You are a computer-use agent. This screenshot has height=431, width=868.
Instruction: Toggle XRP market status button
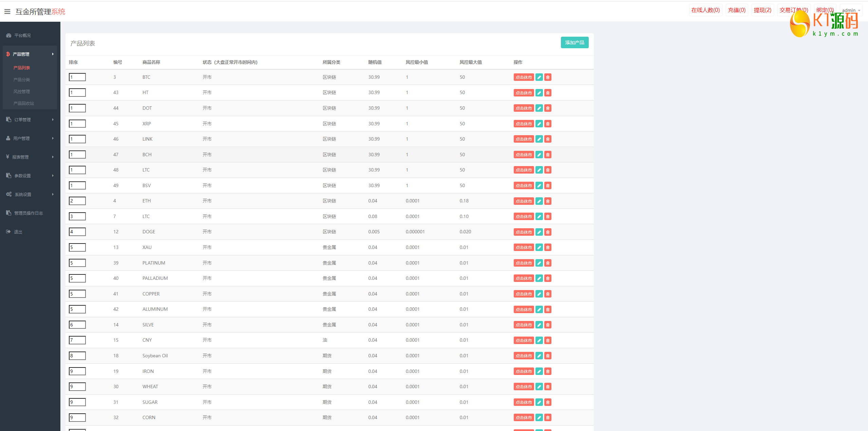524,124
